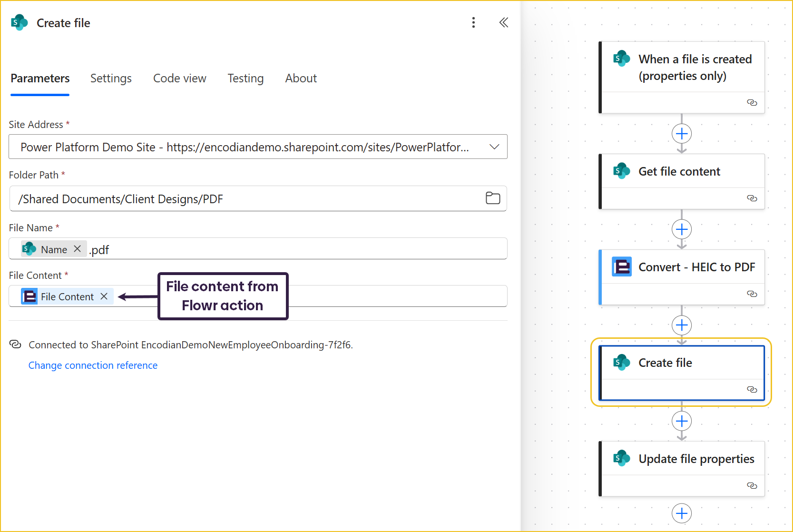
Task: Open the Update file properties action
Action: pos(695,459)
